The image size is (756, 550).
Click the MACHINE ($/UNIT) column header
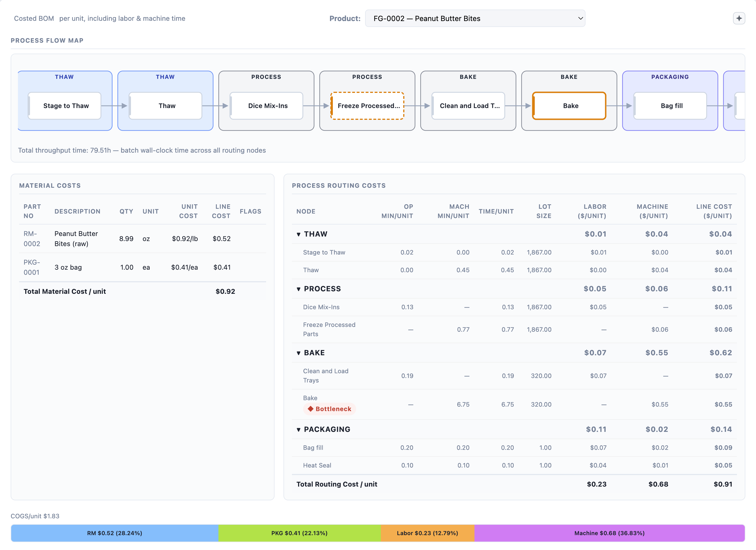pos(652,212)
